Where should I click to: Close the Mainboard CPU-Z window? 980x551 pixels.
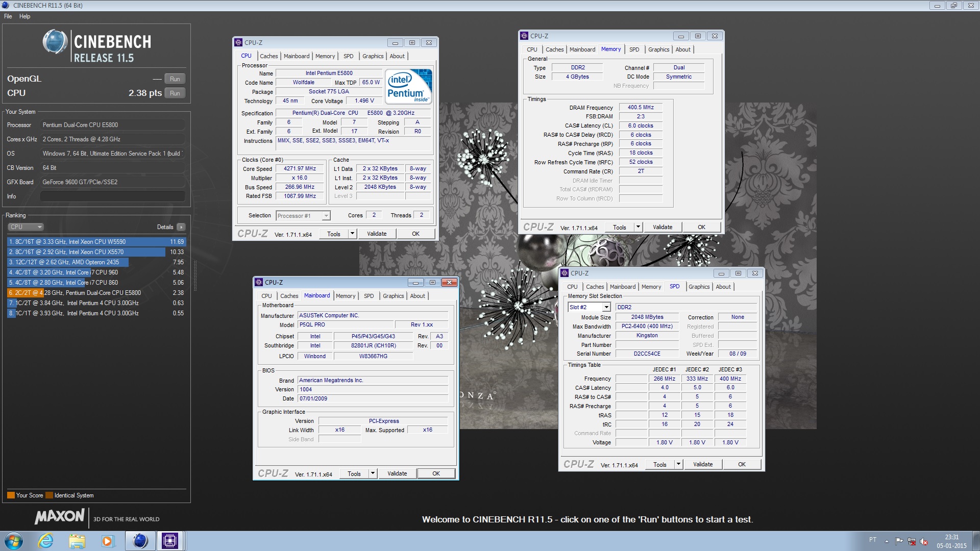[x=449, y=282]
